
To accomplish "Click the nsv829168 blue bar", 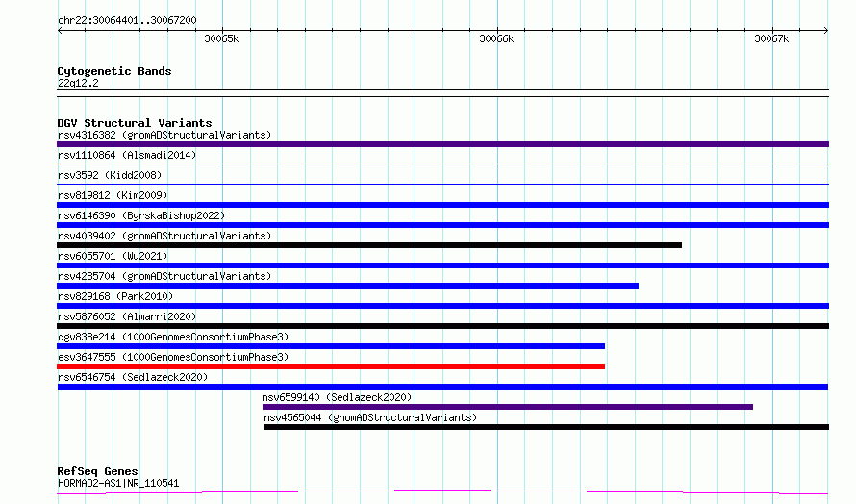I will (442, 306).
